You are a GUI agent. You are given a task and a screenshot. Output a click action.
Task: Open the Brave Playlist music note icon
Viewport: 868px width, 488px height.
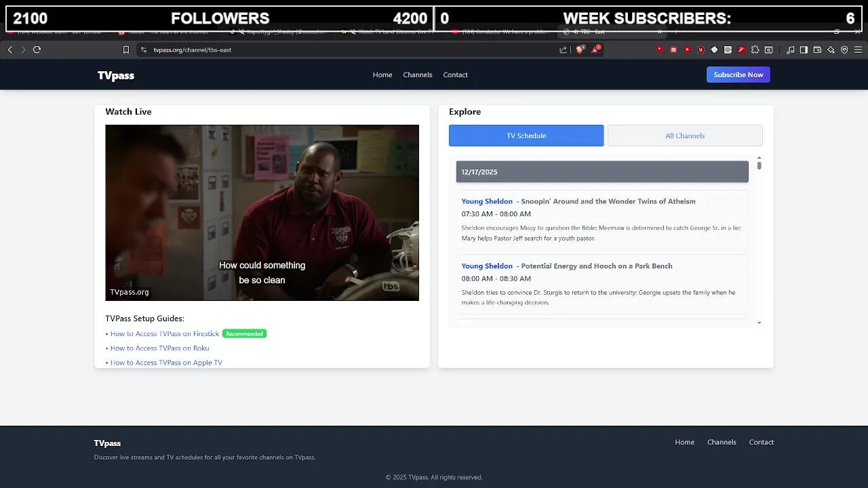(790, 49)
